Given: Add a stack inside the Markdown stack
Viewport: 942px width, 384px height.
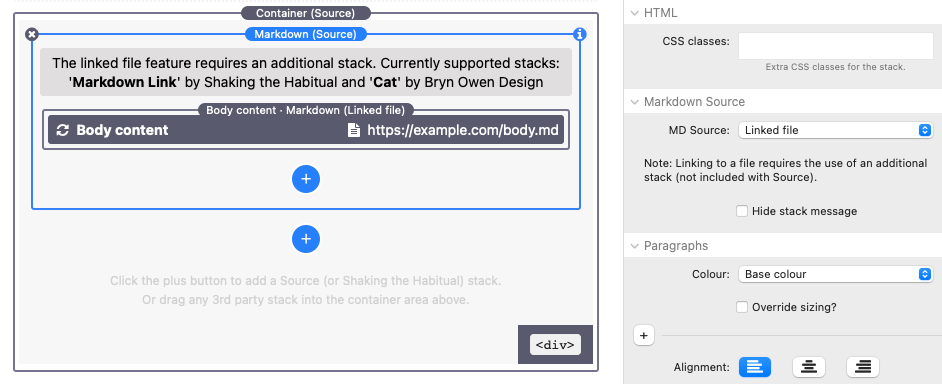Looking at the screenshot, I should (x=306, y=179).
